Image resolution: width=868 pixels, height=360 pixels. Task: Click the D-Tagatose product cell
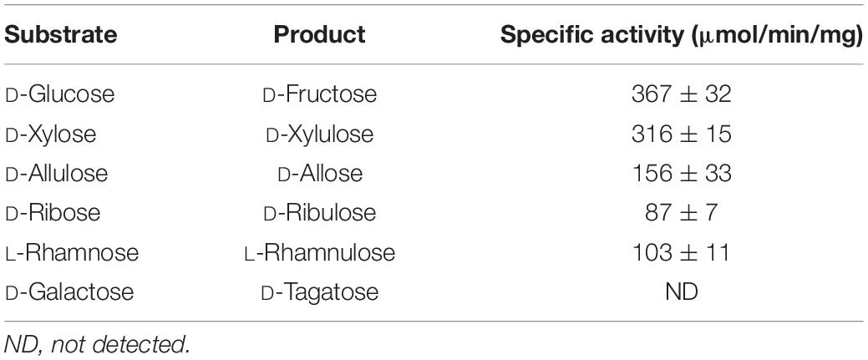pyautogui.click(x=320, y=292)
